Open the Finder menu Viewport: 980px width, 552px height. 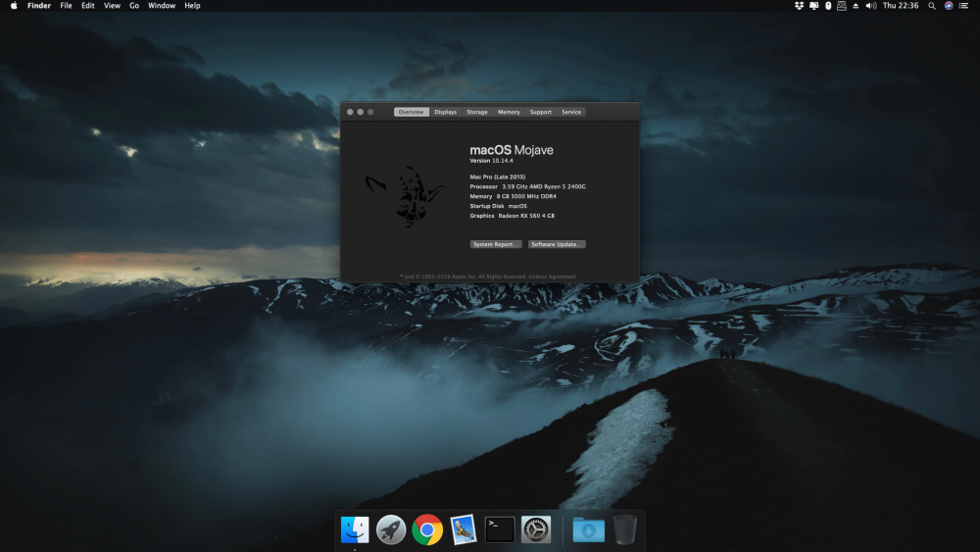coord(39,6)
